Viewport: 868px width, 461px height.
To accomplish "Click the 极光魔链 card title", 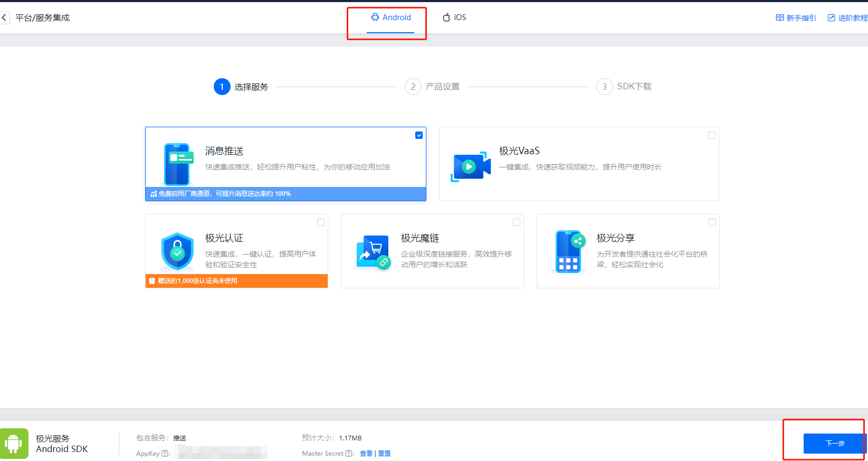I will pos(420,238).
